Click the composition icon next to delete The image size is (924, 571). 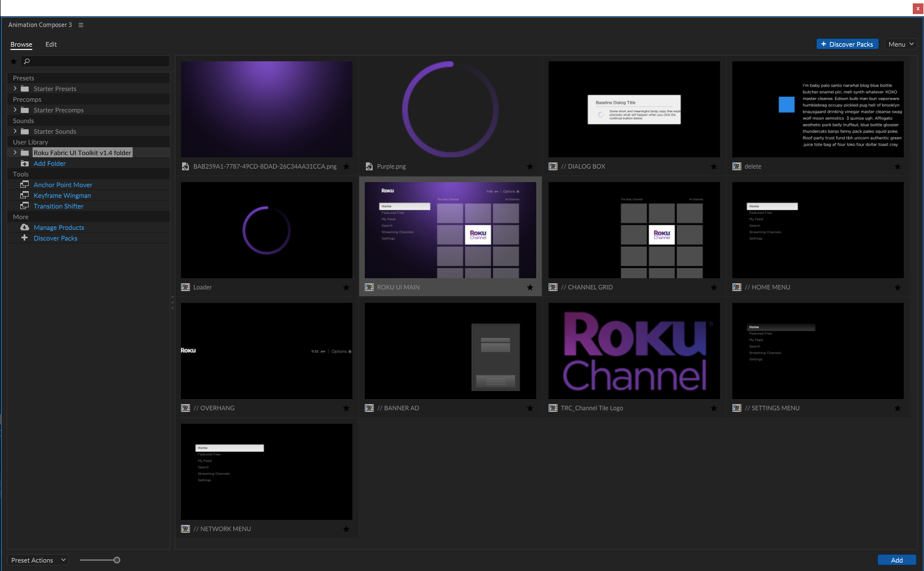coord(737,166)
